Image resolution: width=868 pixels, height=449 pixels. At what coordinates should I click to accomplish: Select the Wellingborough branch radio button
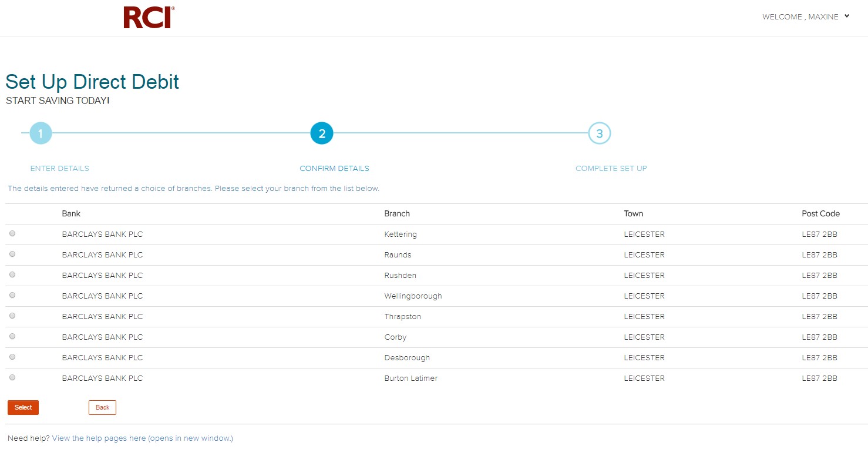[x=12, y=296]
